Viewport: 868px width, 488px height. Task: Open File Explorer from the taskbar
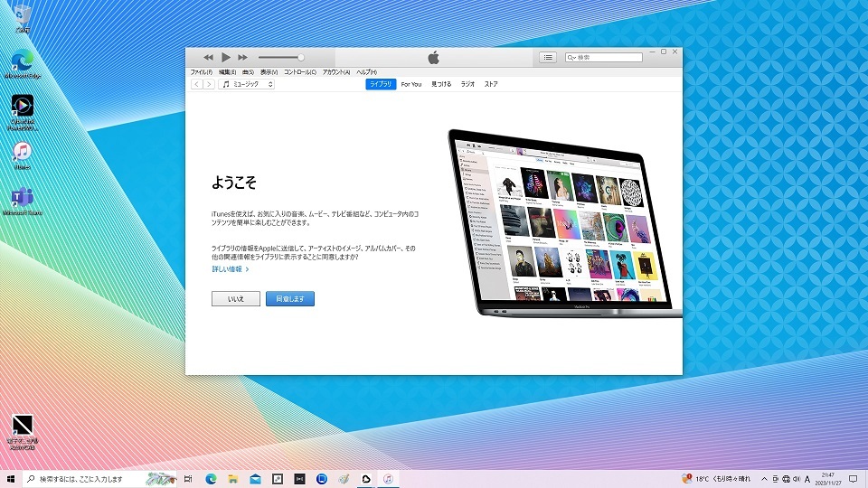pos(233,479)
